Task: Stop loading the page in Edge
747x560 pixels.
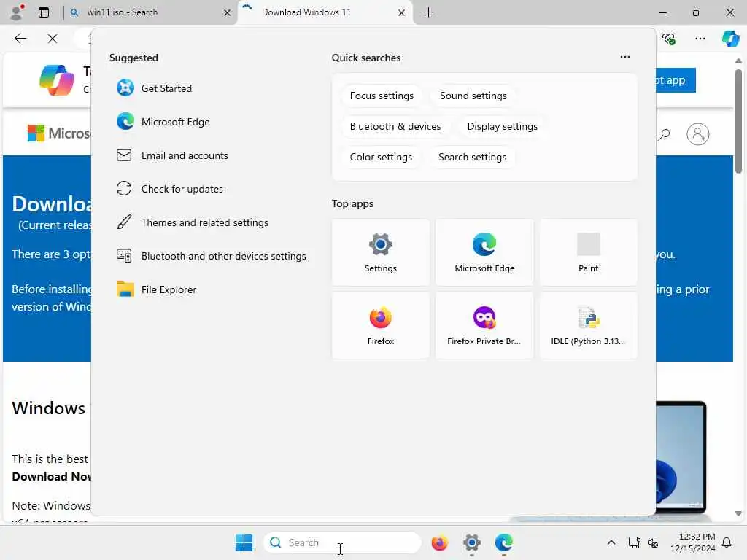Action: click(x=53, y=39)
